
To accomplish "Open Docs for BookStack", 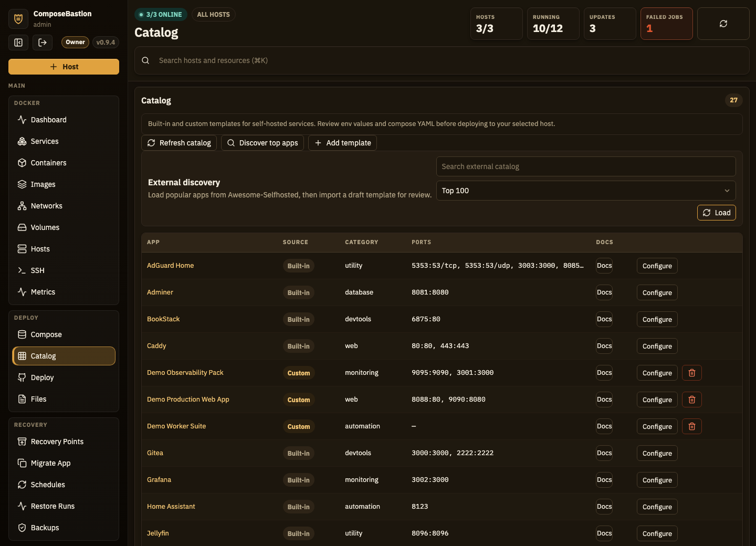I will [x=604, y=319].
